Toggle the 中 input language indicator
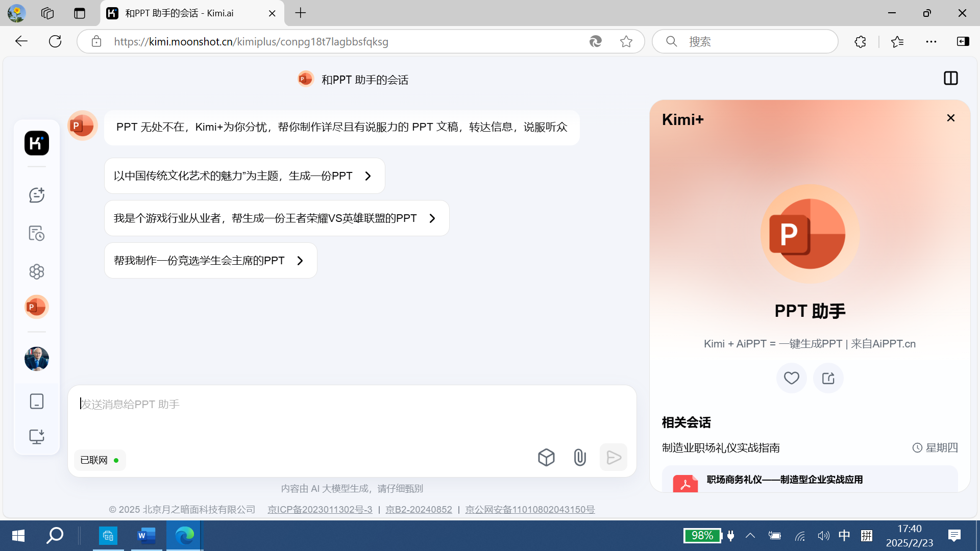The height and width of the screenshot is (551, 980). (x=844, y=536)
